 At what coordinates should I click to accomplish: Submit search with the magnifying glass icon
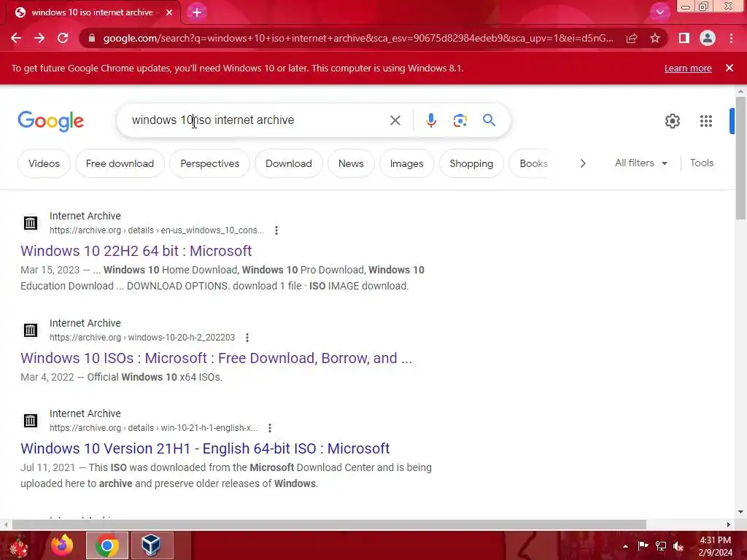click(489, 120)
